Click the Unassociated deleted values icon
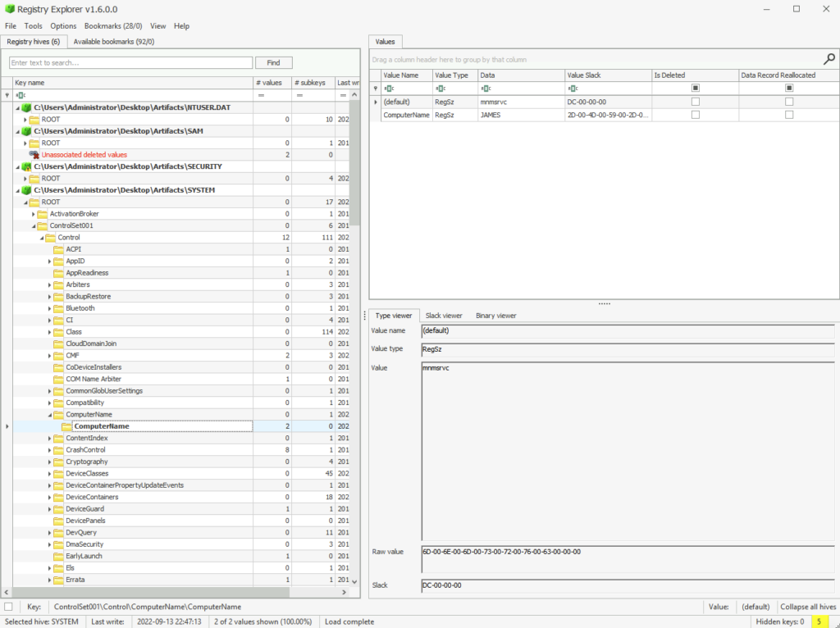Viewport: 840px width, 628px height. [34, 155]
